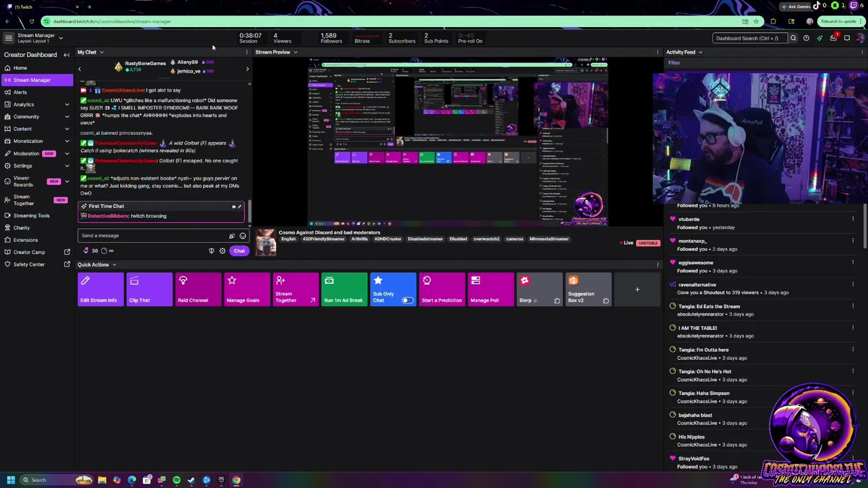The image size is (868, 488).
Task: Open the Suggestion Box v2 quick action
Action: pyautogui.click(x=589, y=289)
